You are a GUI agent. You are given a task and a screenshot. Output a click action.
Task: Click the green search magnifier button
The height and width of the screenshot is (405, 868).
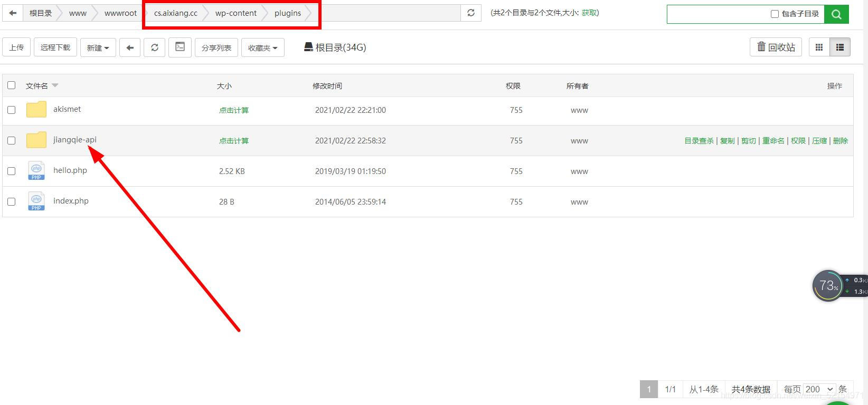[x=836, y=14]
